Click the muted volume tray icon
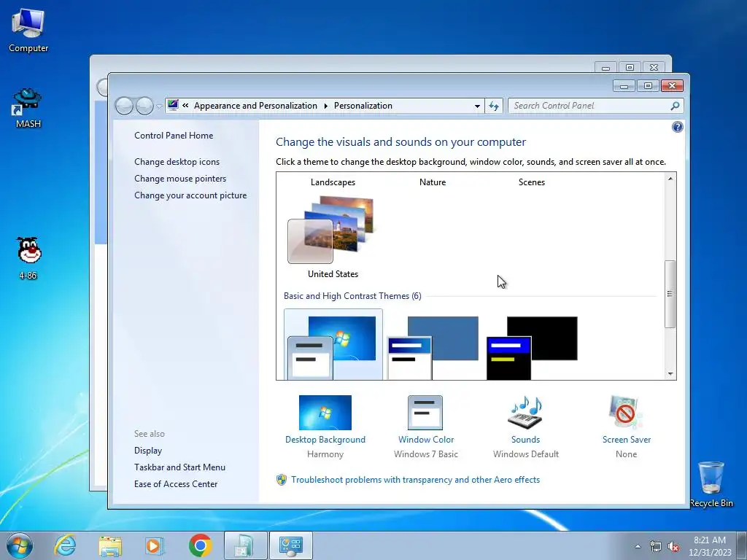Viewport: 747px width, 560px height. 673,547
